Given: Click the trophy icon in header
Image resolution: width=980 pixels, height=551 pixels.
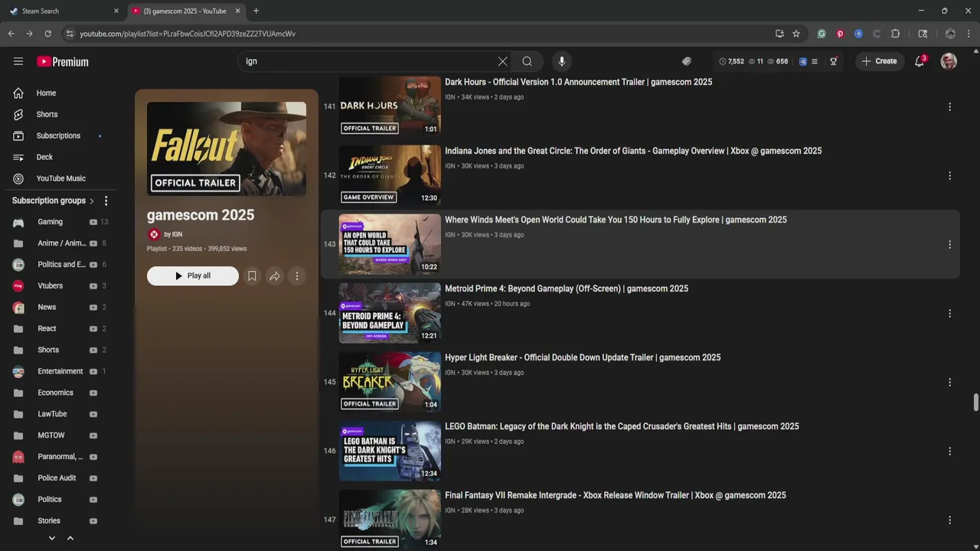Looking at the screenshot, I should click(834, 61).
